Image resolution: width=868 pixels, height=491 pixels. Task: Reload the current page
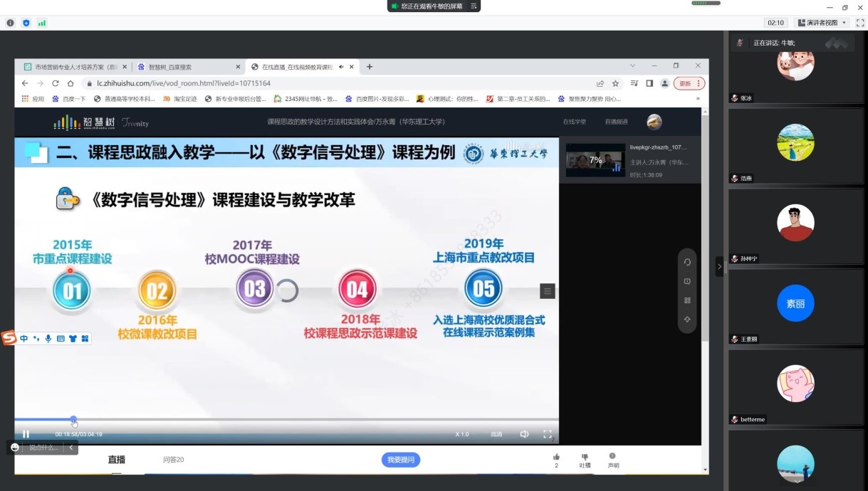(x=56, y=83)
